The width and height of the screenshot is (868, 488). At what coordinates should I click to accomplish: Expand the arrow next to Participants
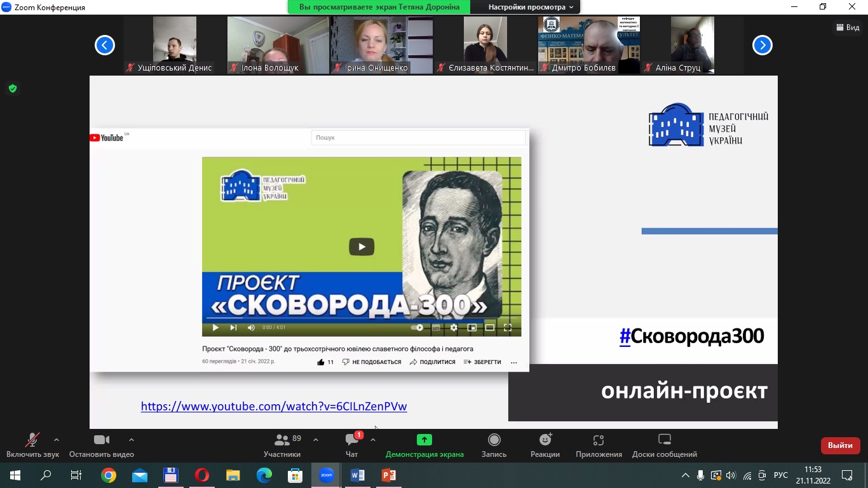coord(316,440)
